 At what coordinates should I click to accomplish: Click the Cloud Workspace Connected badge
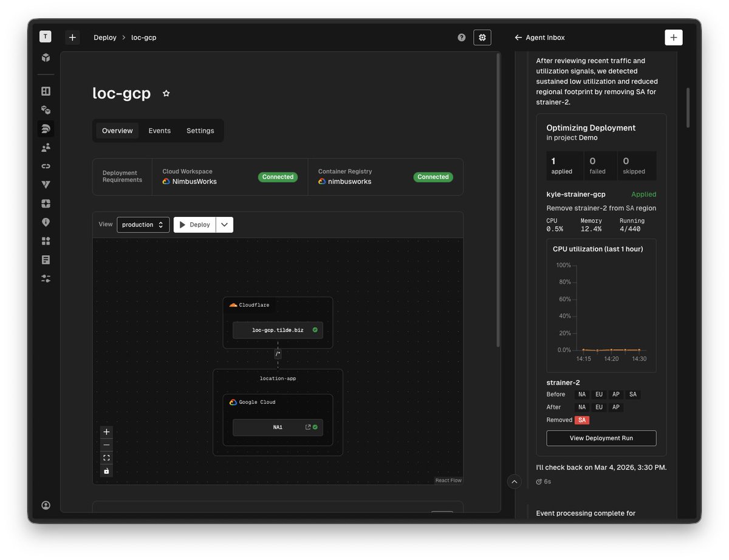click(278, 177)
